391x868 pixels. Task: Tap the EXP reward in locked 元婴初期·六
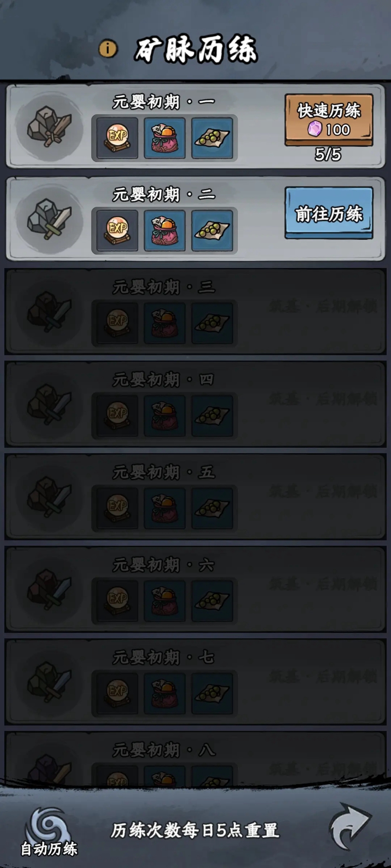coord(117,601)
